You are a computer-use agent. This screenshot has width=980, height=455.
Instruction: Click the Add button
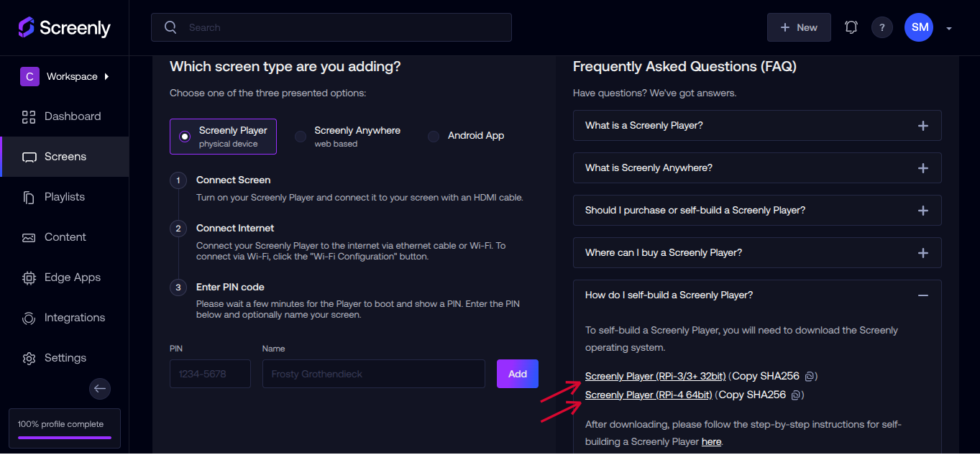[x=518, y=374]
